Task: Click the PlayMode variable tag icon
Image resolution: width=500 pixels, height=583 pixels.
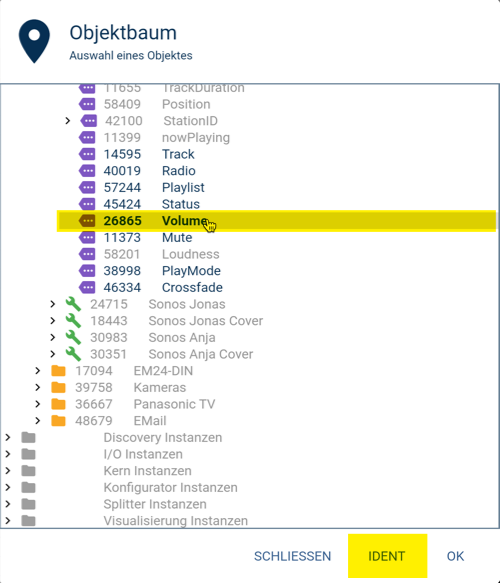Action: tap(87, 271)
